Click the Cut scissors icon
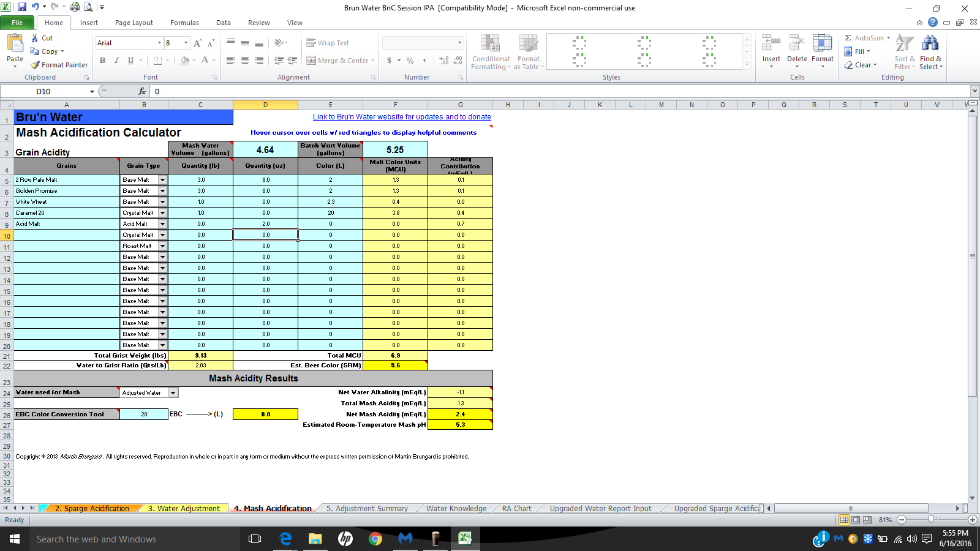This screenshot has width=980, height=551. pos(35,38)
